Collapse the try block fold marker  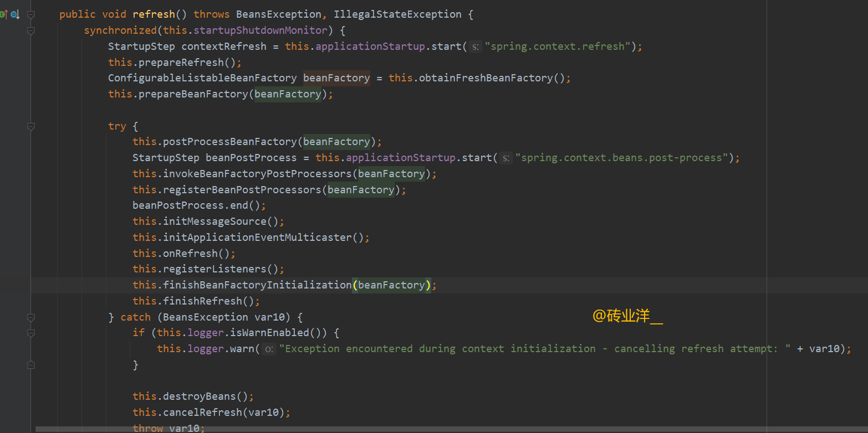pyautogui.click(x=31, y=126)
